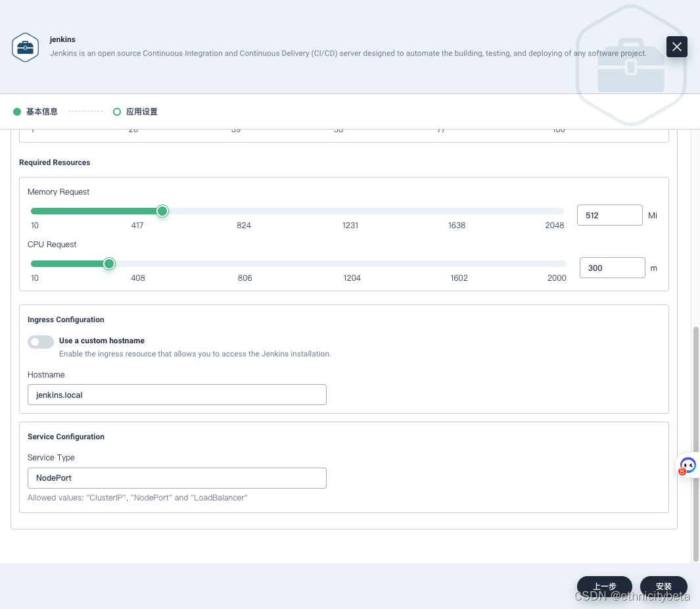Click the 'Memory Request' label
Viewport: 700px width, 609px height.
[x=58, y=192]
